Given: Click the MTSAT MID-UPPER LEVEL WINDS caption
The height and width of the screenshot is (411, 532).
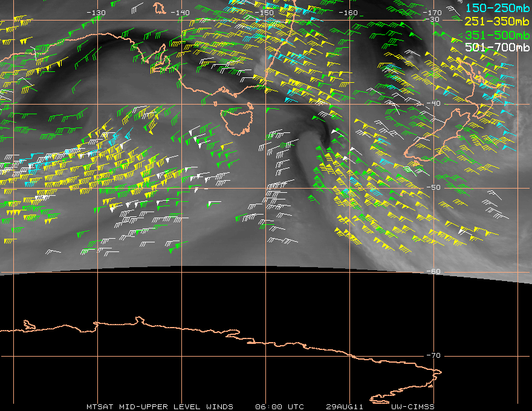Looking at the screenshot, I should 160,407.
